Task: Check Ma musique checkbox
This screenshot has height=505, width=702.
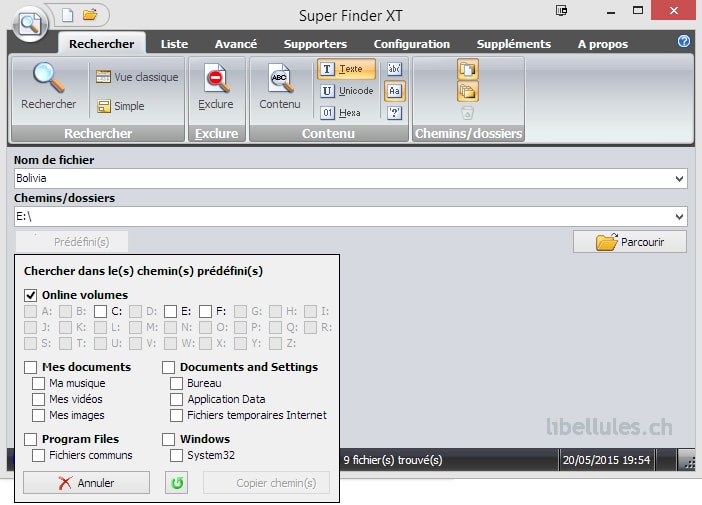Action: (x=39, y=383)
